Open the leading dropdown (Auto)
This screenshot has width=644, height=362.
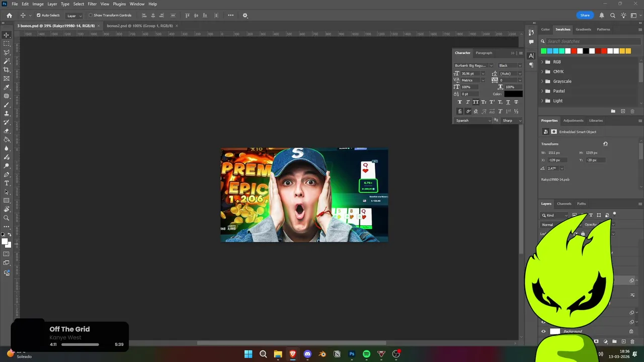point(519,73)
